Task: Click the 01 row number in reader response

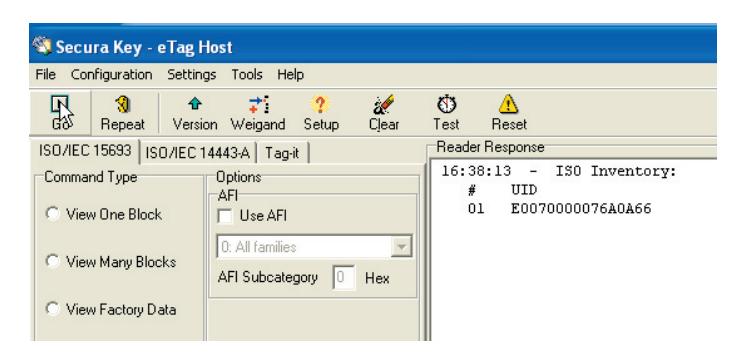Action: tap(476, 209)
